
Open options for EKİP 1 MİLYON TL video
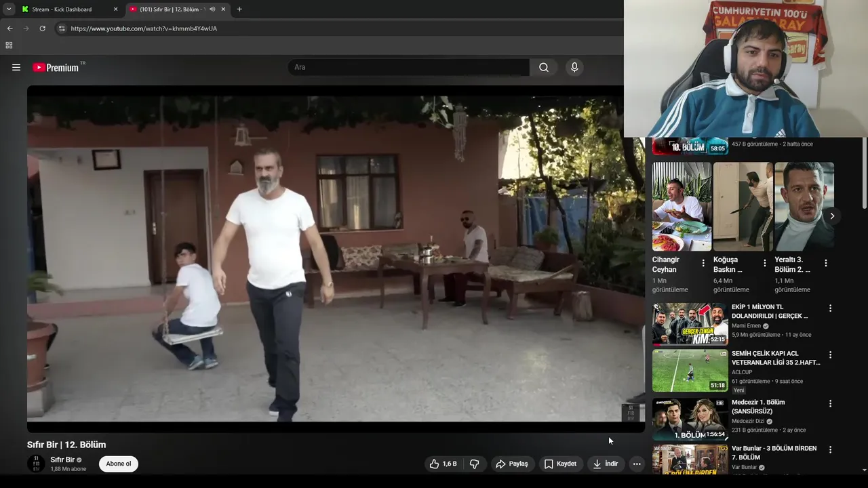pos(830,308)
